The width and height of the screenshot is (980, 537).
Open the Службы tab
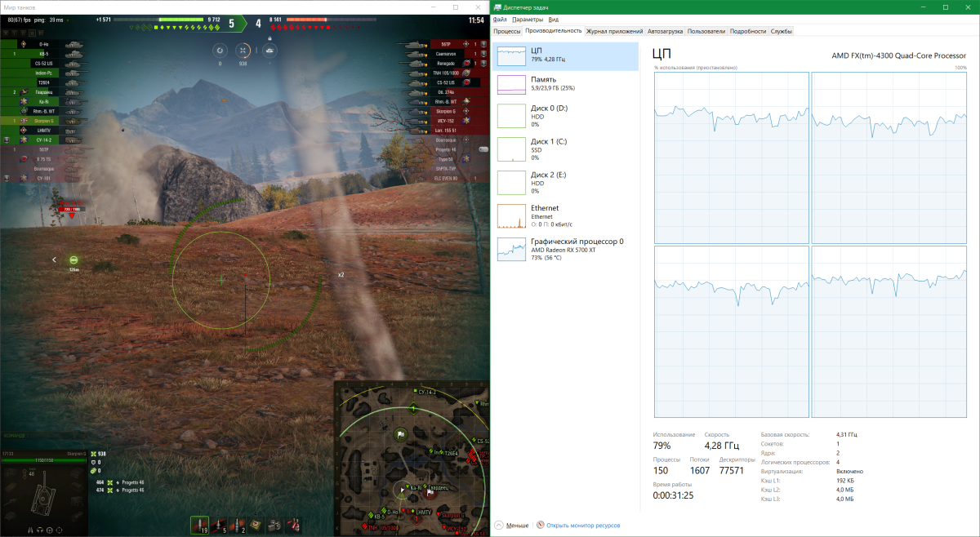[x=782, y=31]
